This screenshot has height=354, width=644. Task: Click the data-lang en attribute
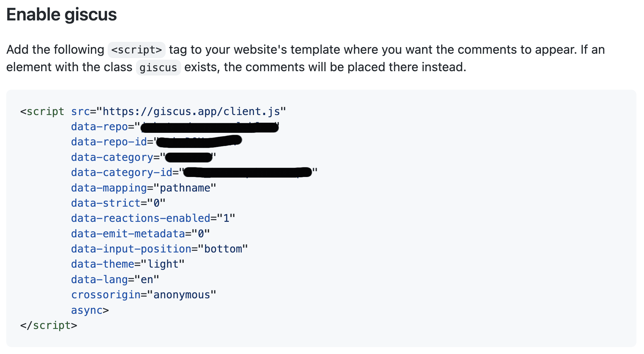(115, 280)
